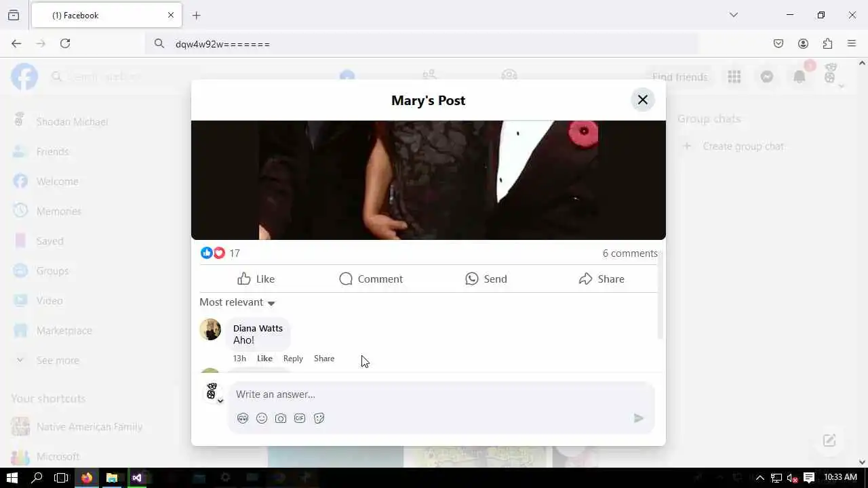The image size is (868, 488).
Task: Open Task View on the taskbar
Action: click(x=61, y=478)
